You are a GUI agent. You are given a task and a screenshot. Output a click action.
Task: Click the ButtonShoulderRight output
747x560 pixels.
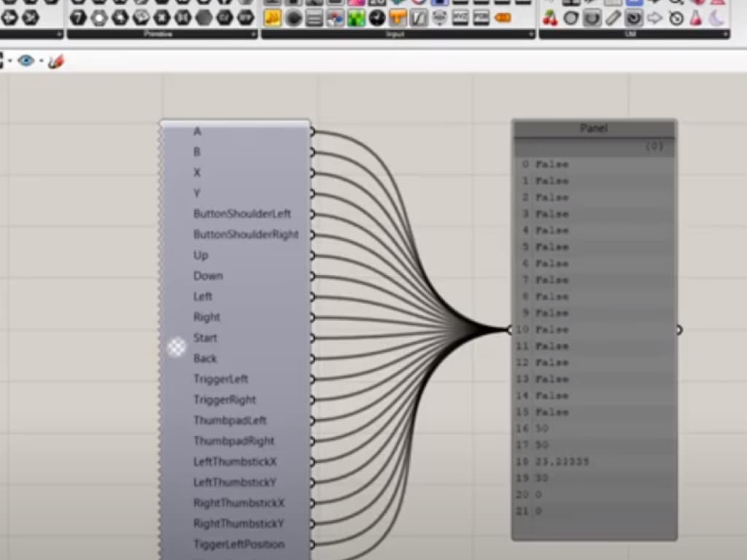point(246,234)
